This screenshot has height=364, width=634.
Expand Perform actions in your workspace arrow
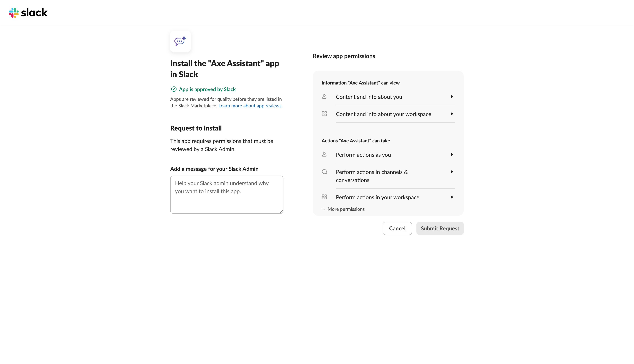pyautogui.click(x=452, y=197)
